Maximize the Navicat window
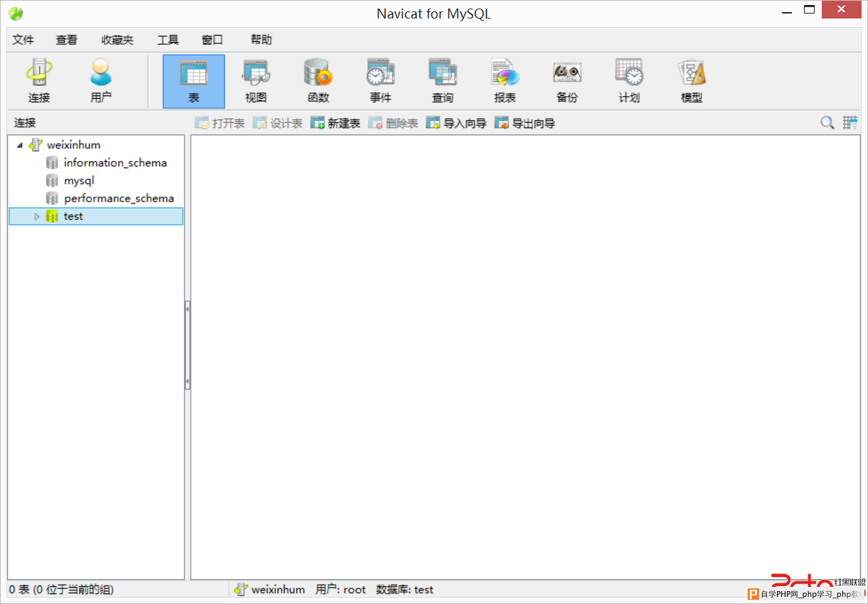Image resolution: width=868 pixels, height=604 pixels. pyautogui.click(x=809, y=10)
